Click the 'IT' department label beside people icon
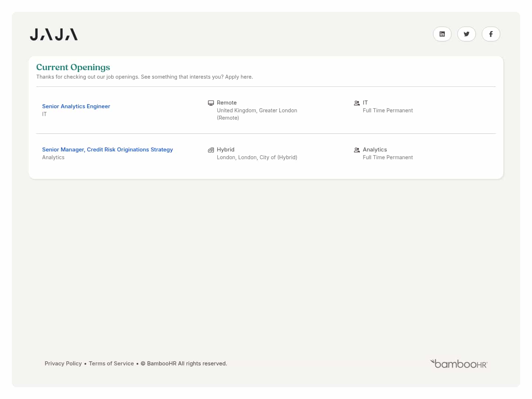This screenshot has height=399, width=532. coord(365,103)
